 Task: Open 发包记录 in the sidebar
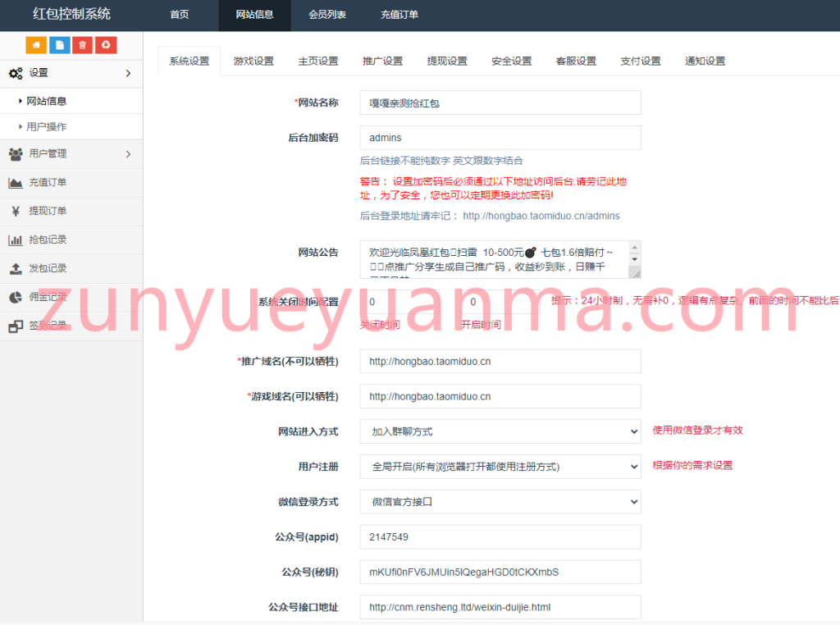71,268
